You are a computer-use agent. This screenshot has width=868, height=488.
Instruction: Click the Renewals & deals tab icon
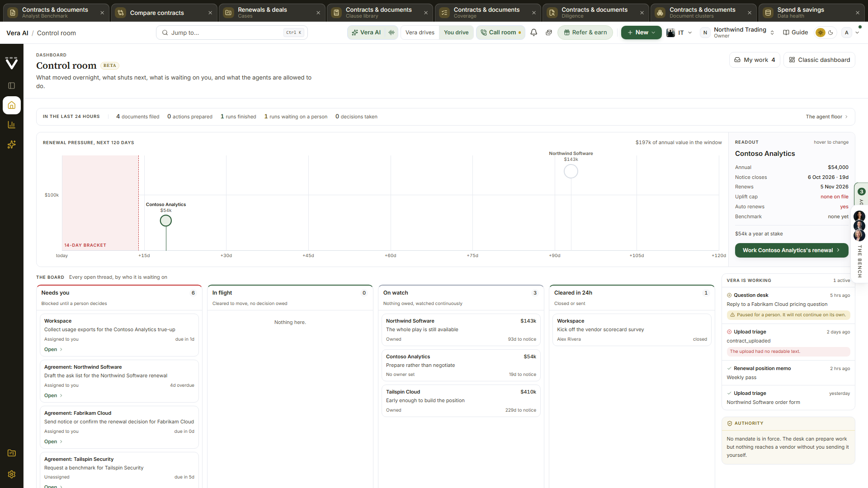[229, 13]
